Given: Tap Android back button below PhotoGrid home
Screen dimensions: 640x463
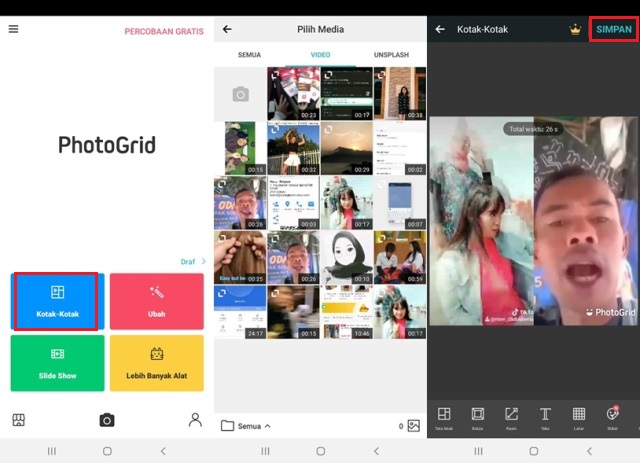Looking at the screenshot, I should pyautogui.click(x=163, y=451).
